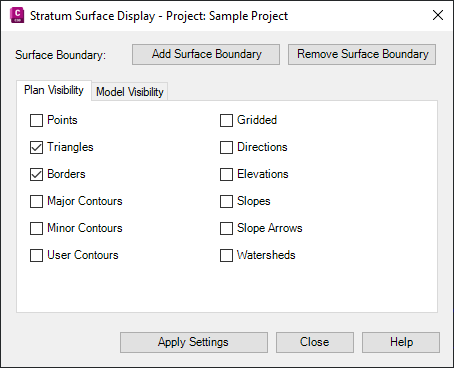Tick the Minor Contours checkbox
This screenshot has height=368, width=454.
coord(36,228)
